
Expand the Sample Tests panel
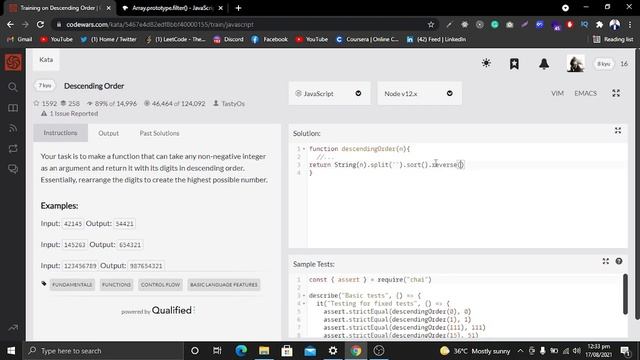tap(606, 261)
